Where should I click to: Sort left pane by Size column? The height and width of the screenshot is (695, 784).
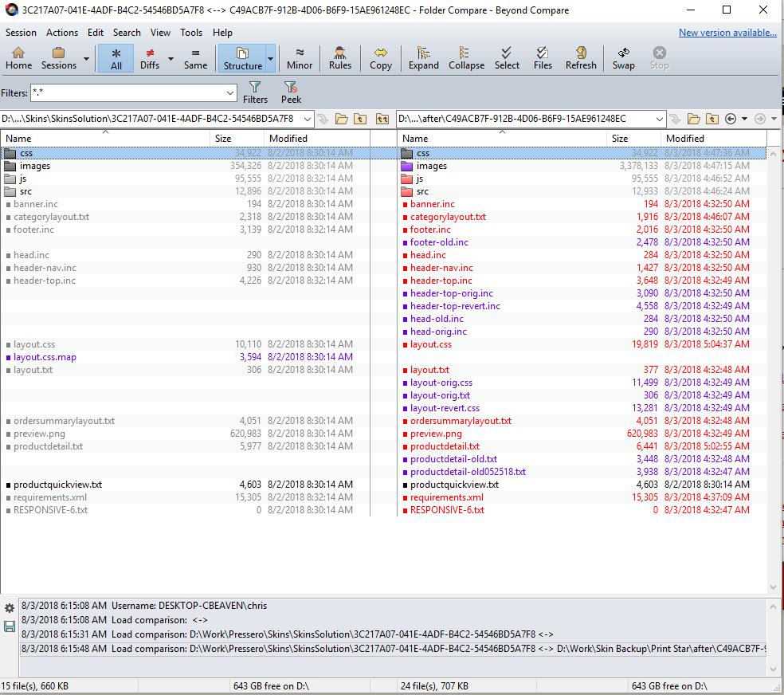(x=237, y=138)
